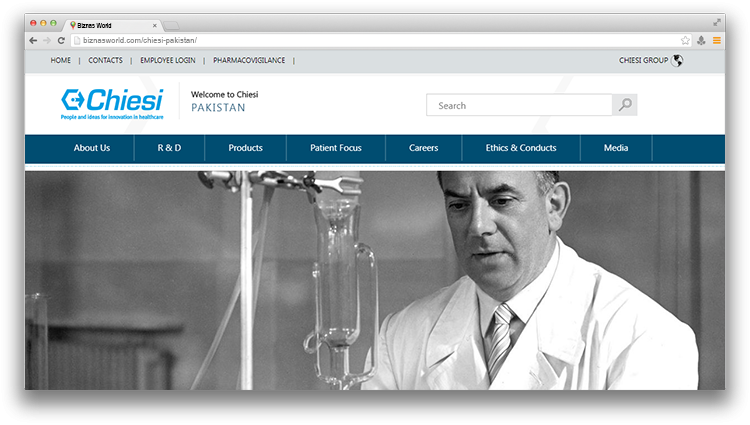Click the Chiesi Group globe icon

tap(678, 60)
